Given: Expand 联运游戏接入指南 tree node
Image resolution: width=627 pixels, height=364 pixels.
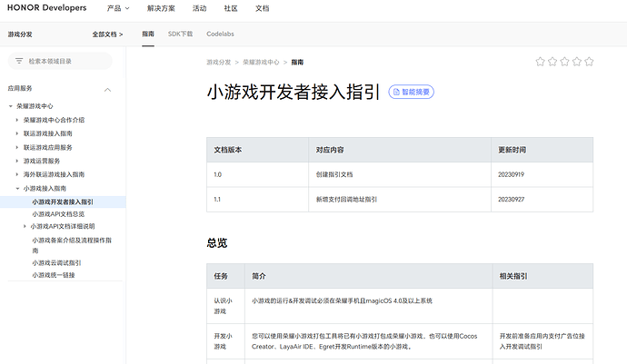Looking at the screenshot, I should 16,133.
